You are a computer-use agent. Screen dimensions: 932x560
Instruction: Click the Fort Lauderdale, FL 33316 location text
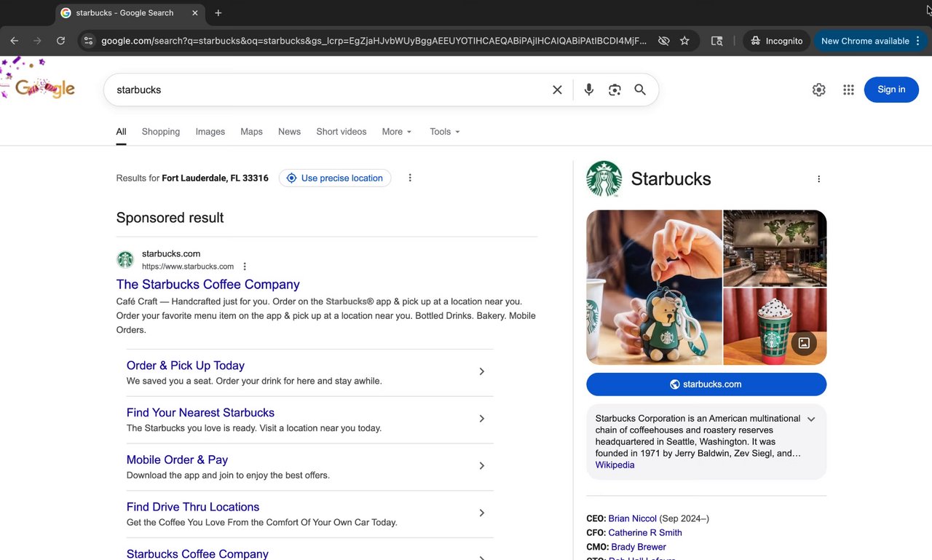(x=215, y=178)
